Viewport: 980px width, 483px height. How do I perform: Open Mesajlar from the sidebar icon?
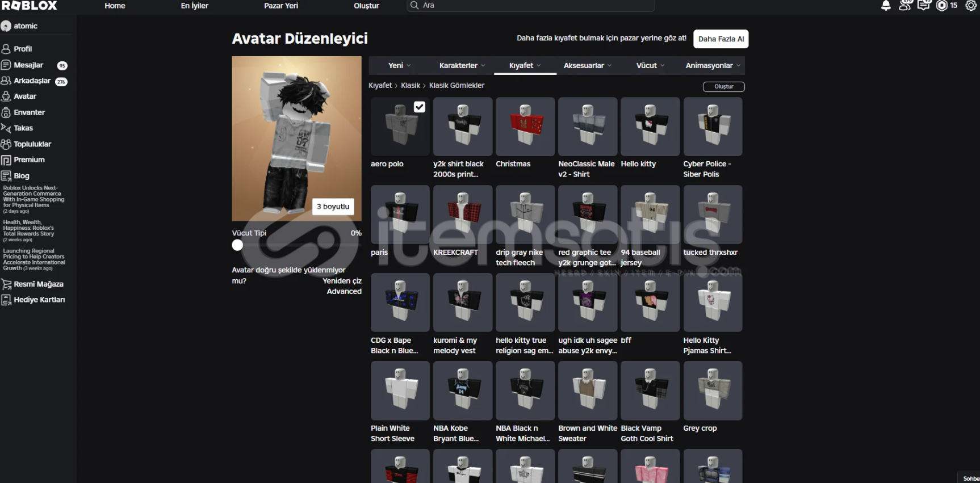pyautogui.click(x=6, y=65)
